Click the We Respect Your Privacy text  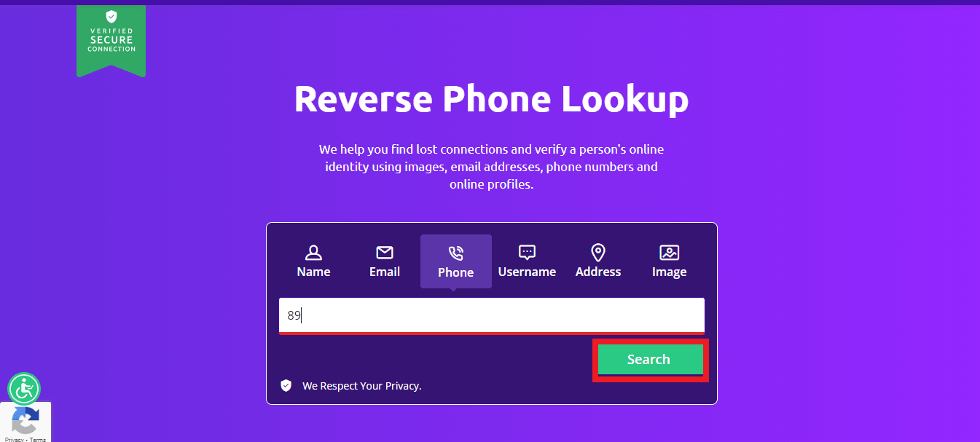coord(362,386)
